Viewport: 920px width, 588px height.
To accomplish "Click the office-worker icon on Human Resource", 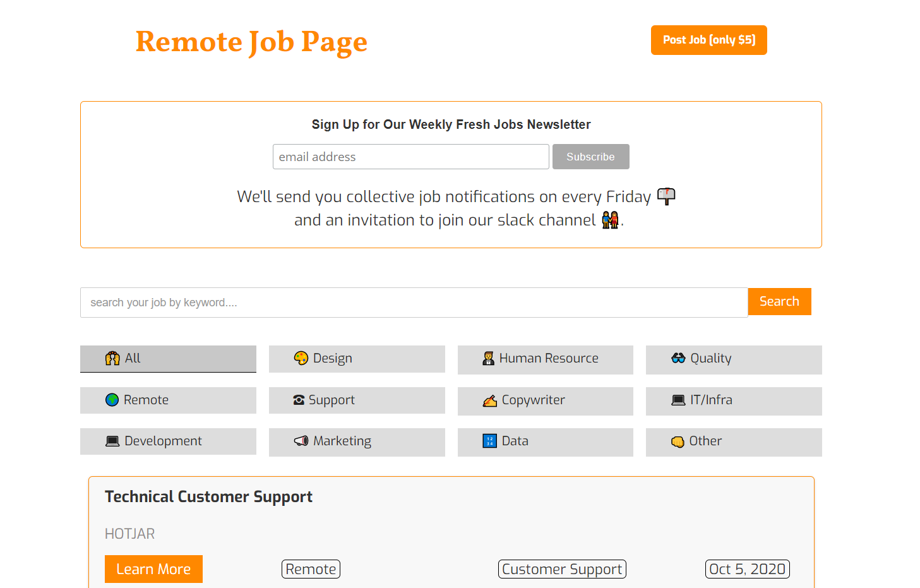I will click(x=489, y=358).
